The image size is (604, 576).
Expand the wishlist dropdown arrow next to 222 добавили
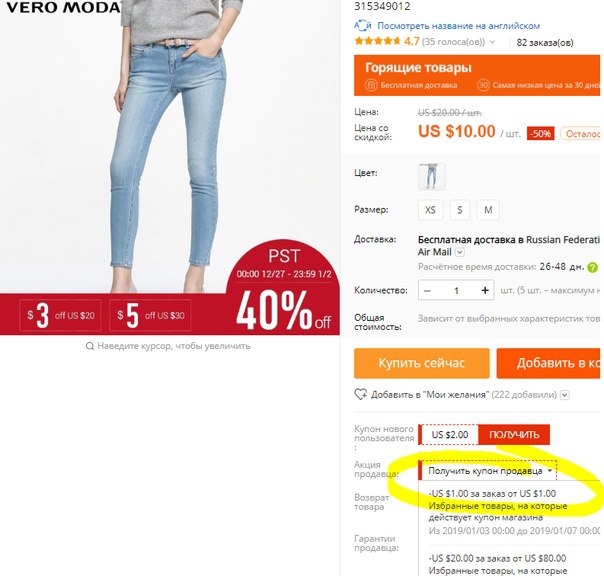point(565,395)
